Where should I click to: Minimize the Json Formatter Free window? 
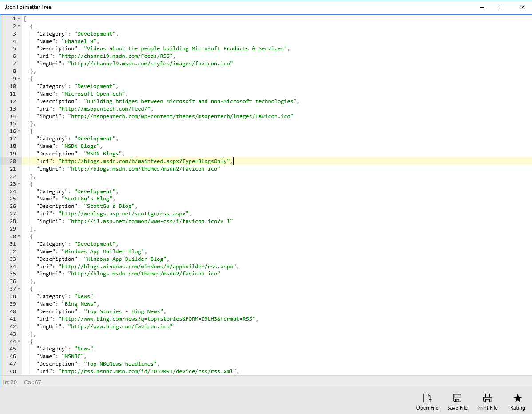482,7
